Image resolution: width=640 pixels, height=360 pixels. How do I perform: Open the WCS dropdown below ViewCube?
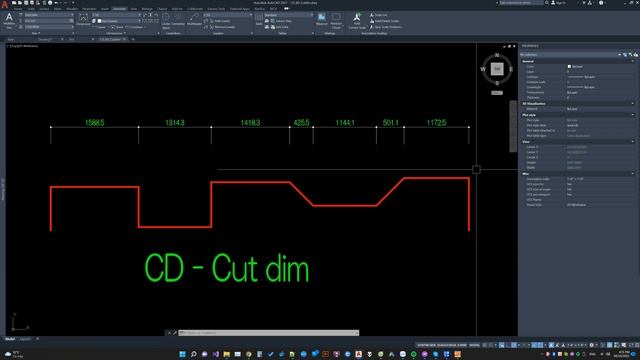[x=497, y=93]
